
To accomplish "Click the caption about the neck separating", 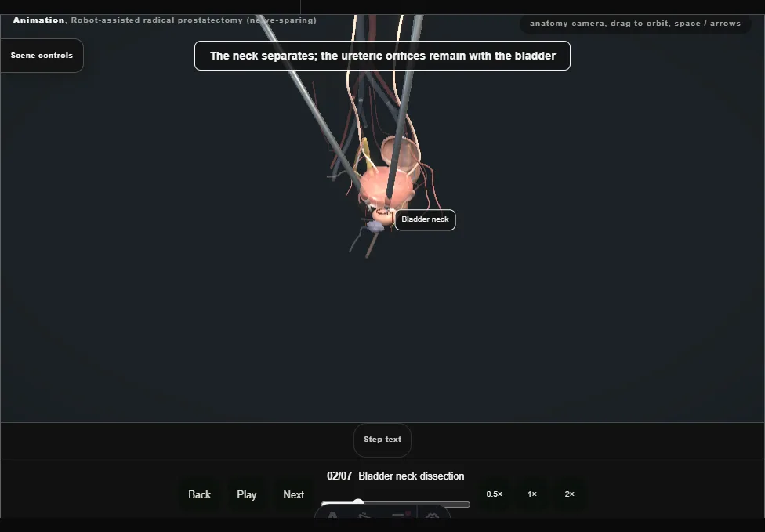I will [x=382, y=56].
